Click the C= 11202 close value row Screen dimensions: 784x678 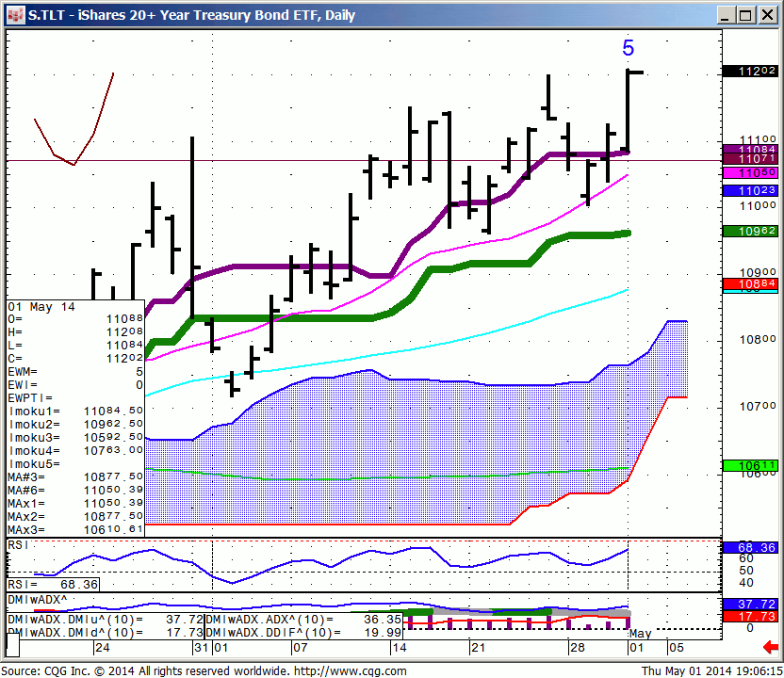[75, 358]
